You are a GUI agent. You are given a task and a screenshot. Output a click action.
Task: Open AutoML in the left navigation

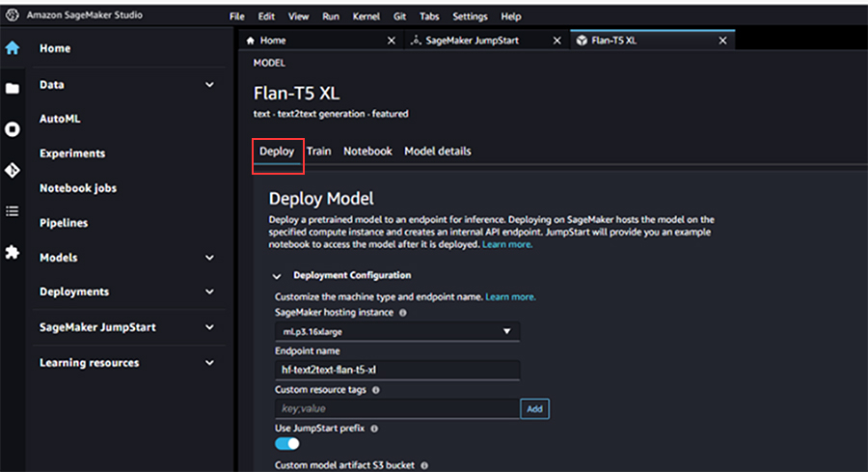point(60,119)
